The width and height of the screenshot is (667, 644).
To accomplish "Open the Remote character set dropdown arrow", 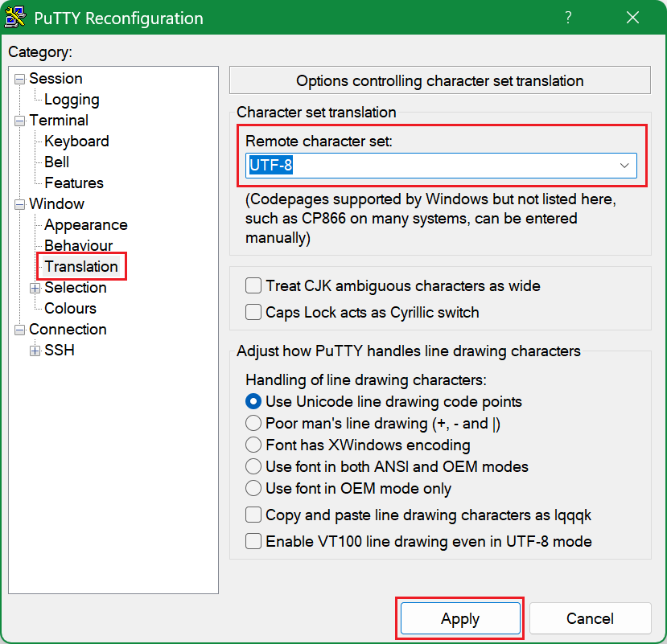I will [624, 166].
